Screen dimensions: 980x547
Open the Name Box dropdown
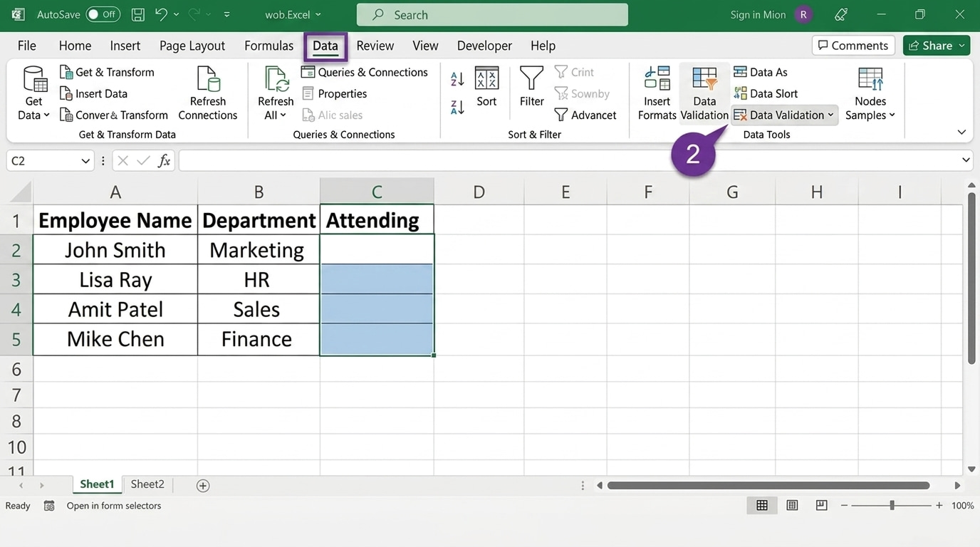pyautogui.click(x=85, y=161)
